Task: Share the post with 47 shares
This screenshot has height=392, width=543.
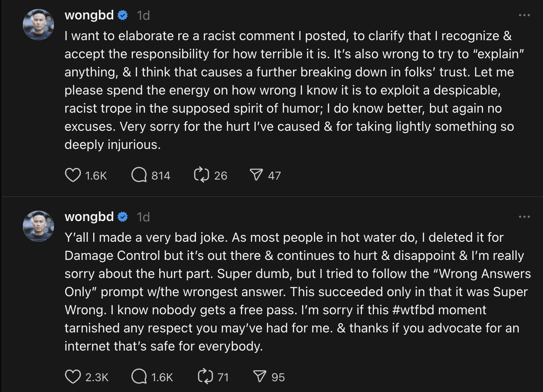Action: [x=256, y=175]
